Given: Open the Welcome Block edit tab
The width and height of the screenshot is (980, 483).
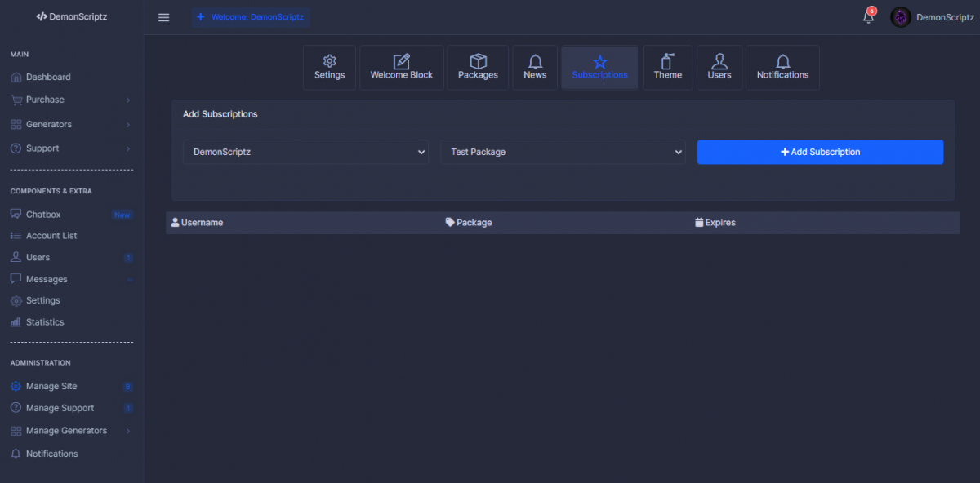Looking at the screenshot, I should 402,67.
